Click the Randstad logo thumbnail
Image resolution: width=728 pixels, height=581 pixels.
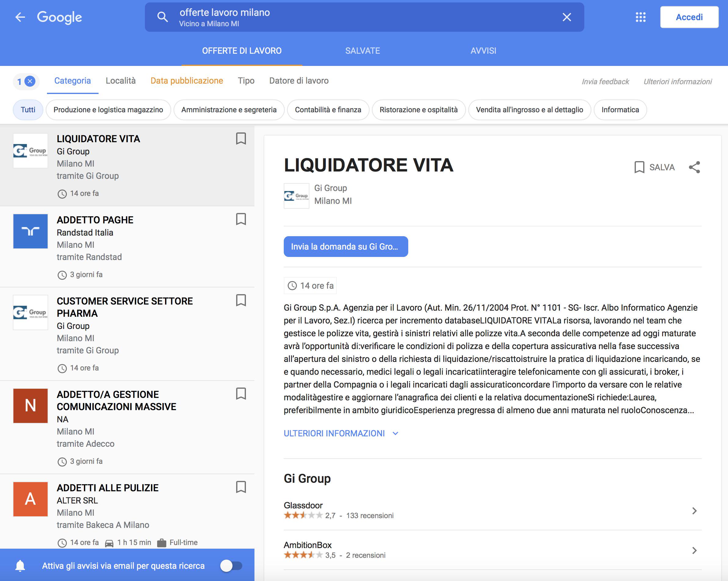(31, 231)
